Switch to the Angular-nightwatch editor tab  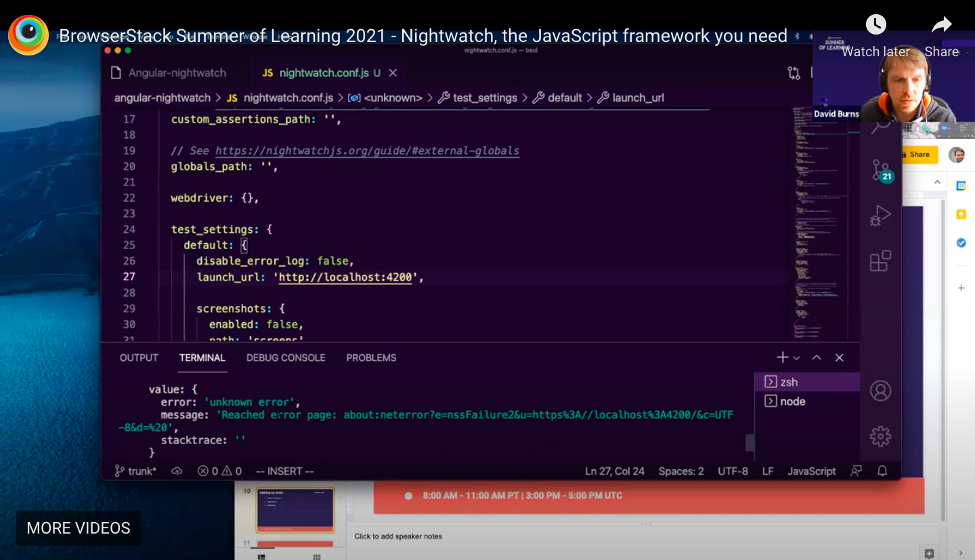point(168,73)
